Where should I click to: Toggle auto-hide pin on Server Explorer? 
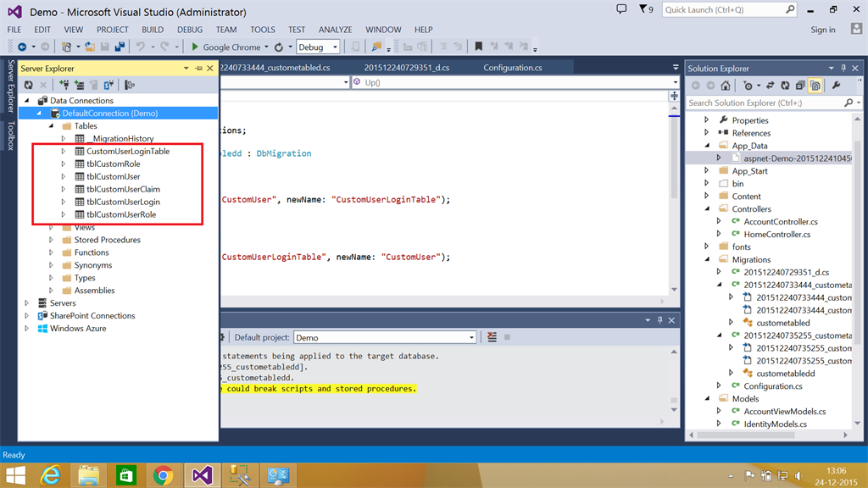(x=198, y=68)
